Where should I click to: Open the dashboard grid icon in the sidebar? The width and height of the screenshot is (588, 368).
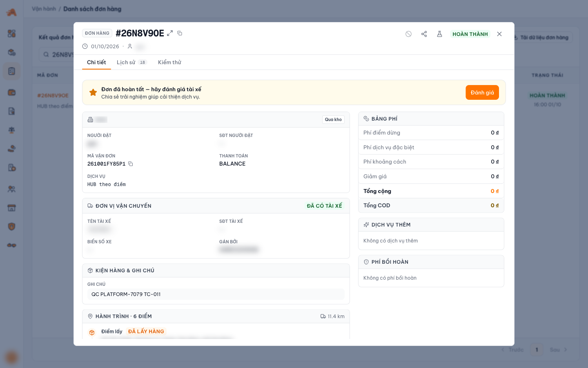[11, 34]
